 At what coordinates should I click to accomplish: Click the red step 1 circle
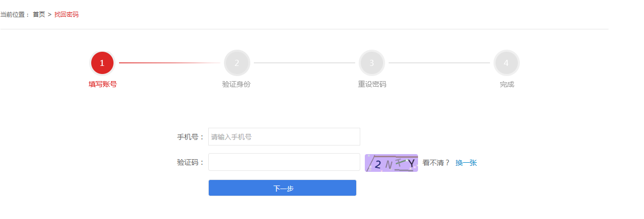(102, 63)
